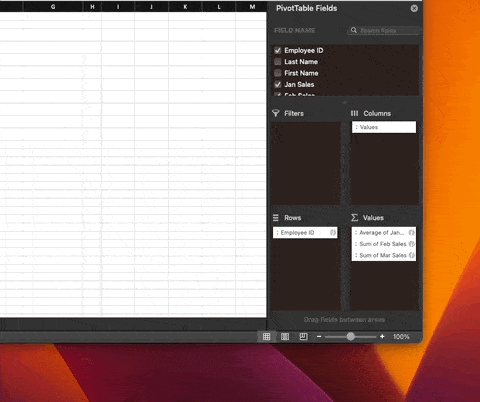This screenshot has width=480, height=402.
Task: Select the Values item in Columns area
Action: pyautogui.click(x=384, y=127)
